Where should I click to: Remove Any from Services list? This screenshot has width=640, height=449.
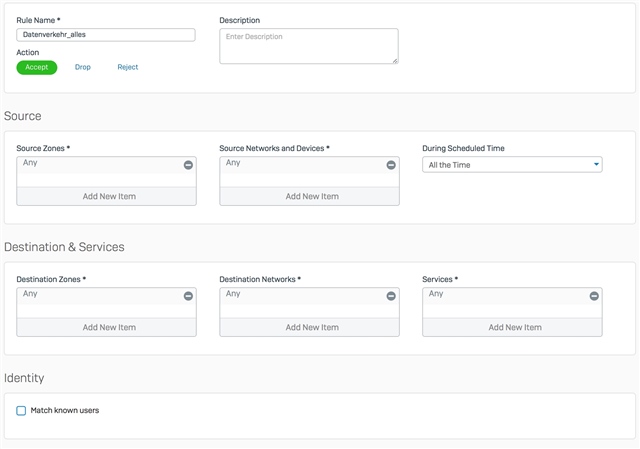tap(594, 296)
